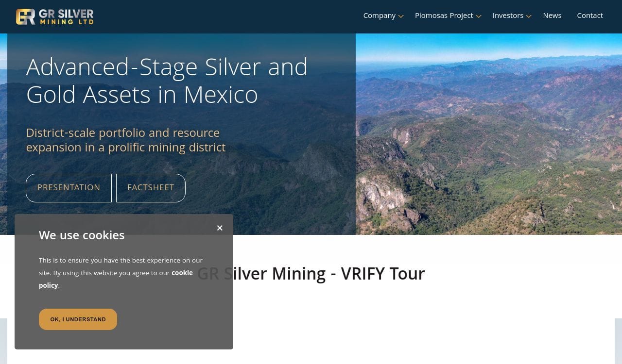622x364 pixels.
Task: Click the FACTSHEET button
Action: pos(151,188)
